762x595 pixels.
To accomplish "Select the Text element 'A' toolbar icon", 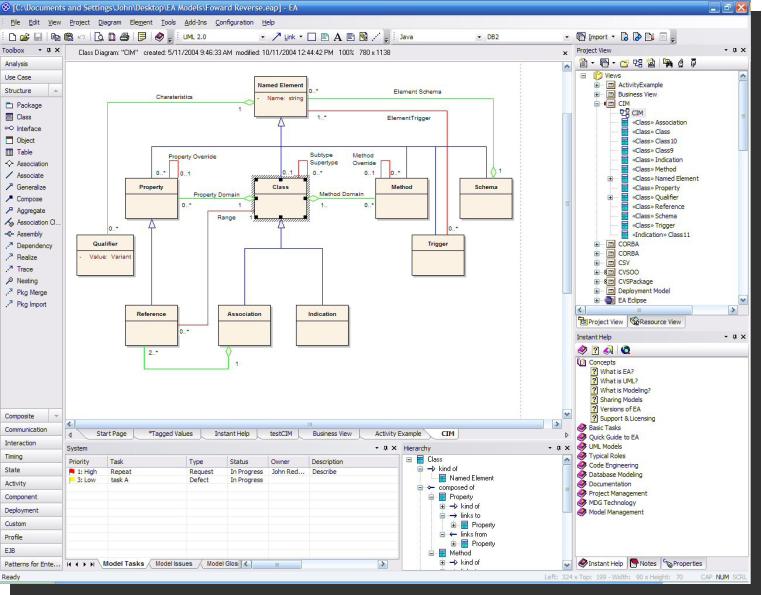I will pyautogui.click(x=337, y=37).
